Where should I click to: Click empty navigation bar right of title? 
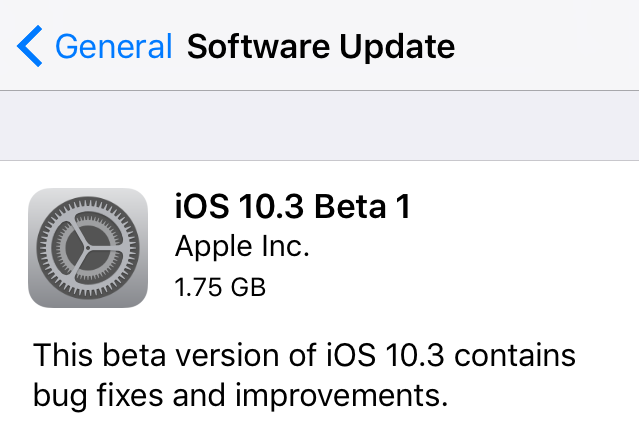[550, 46]
